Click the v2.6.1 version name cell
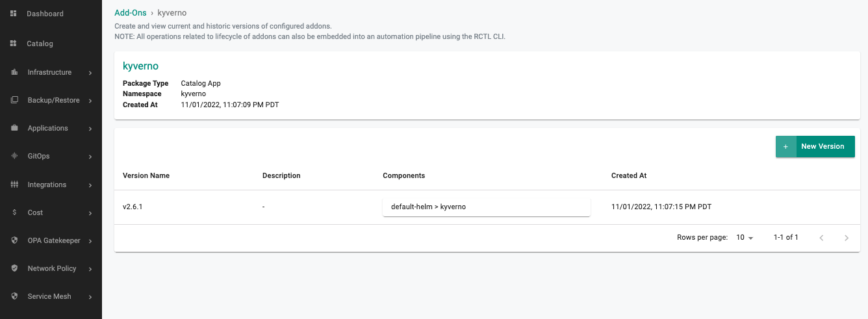868x319 pixels. tap(133, 207)
